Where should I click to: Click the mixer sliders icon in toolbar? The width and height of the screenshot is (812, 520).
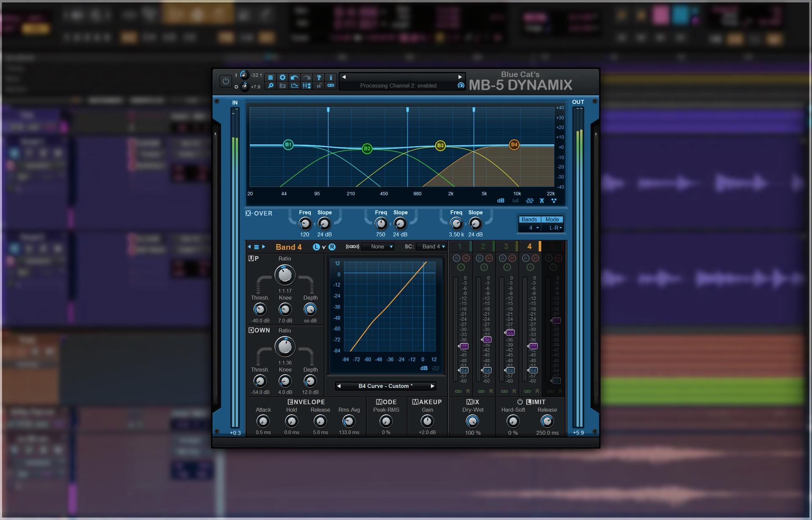point(307,86)
